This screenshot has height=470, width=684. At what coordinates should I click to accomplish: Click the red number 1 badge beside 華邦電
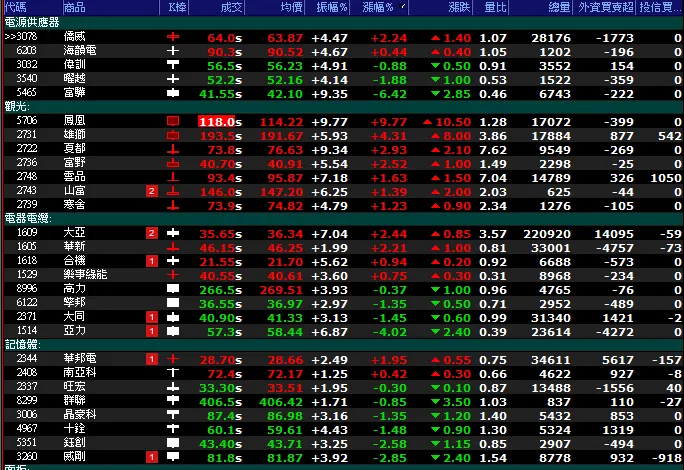point(151,359)
